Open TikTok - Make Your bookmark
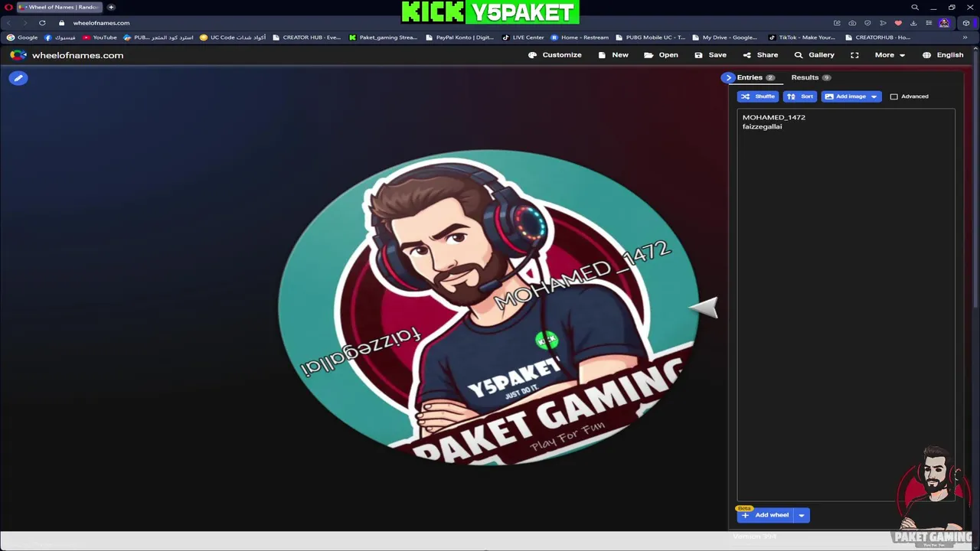The width and height of the screenshot is (980, 551). pos(802,37)
